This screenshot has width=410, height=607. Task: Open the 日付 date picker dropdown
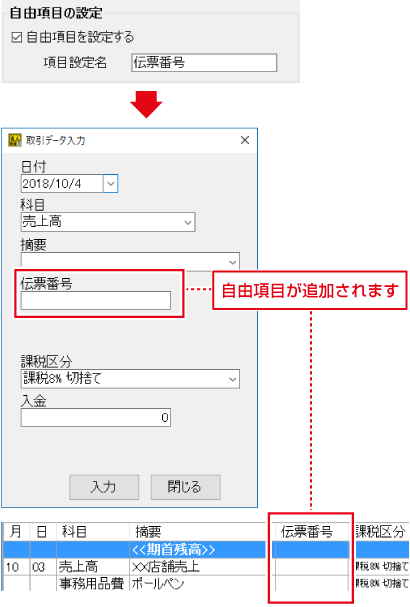point(111,183)
